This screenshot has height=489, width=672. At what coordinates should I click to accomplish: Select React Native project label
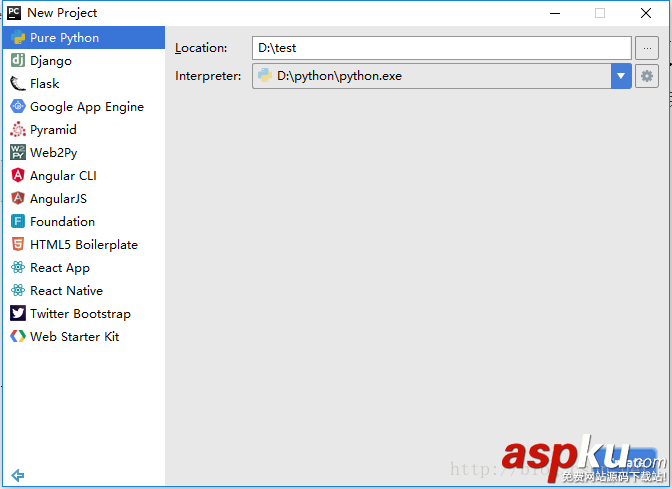tap(66, 291)
